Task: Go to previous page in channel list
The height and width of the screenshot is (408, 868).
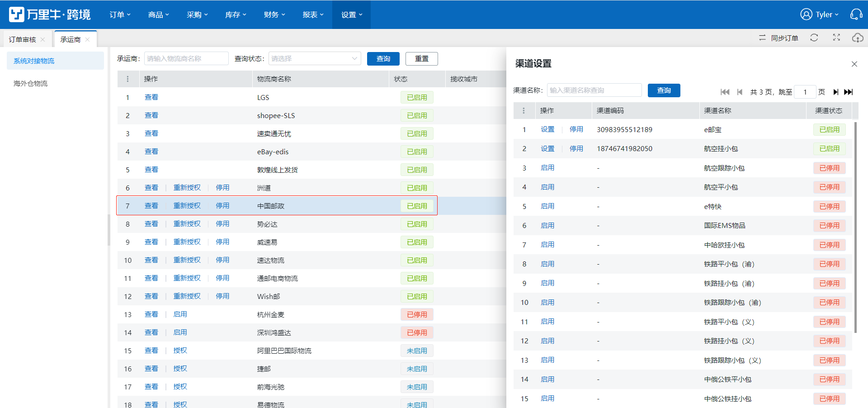Action: tap(740, 92)
